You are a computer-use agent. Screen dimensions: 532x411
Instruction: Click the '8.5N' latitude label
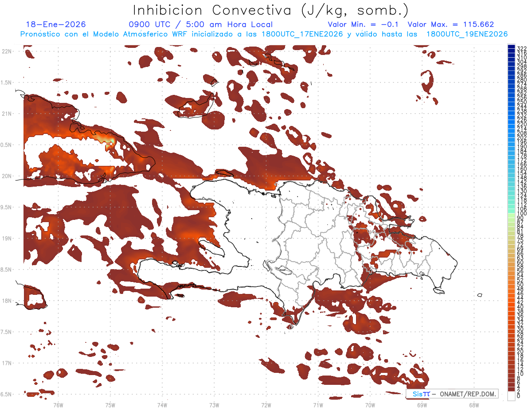6,270
